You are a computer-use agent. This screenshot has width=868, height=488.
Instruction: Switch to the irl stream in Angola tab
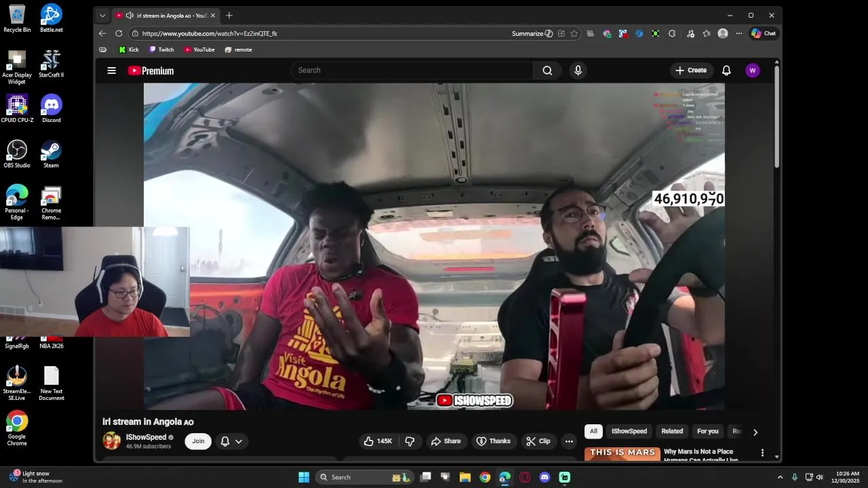(166, 15)
